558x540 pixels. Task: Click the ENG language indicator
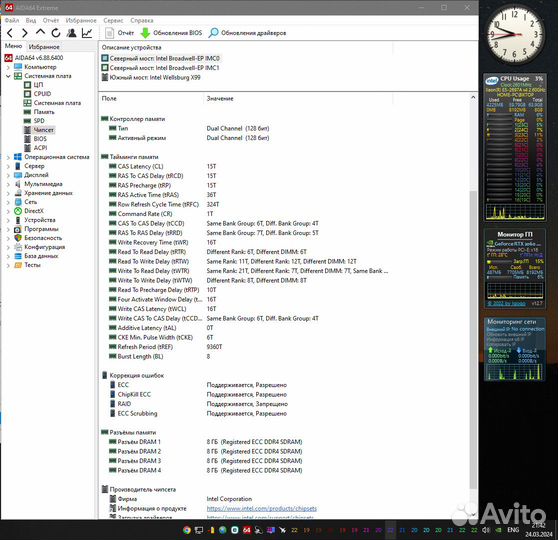coord(513,530)
